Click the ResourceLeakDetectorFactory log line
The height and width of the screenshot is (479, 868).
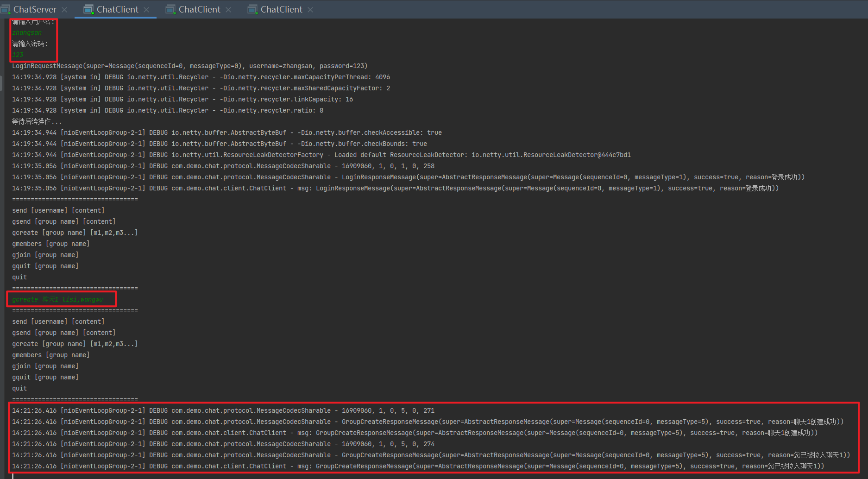pyautogui.click(x=321, y=155)
